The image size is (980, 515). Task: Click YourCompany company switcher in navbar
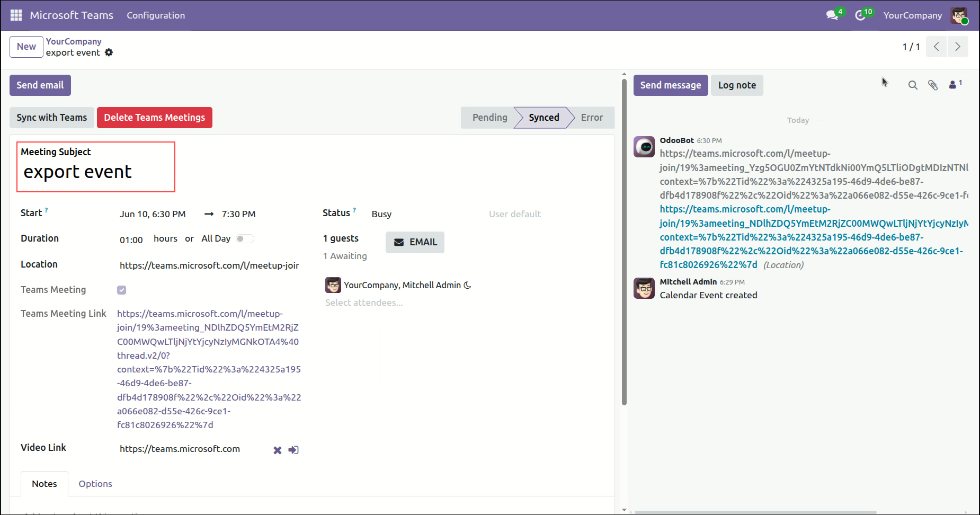(913, 15)
